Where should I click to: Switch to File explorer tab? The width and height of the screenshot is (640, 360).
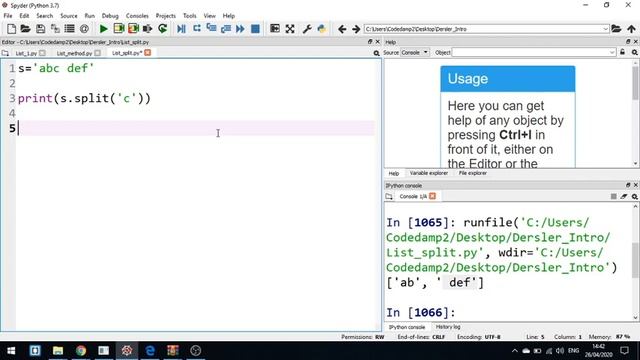472,173
